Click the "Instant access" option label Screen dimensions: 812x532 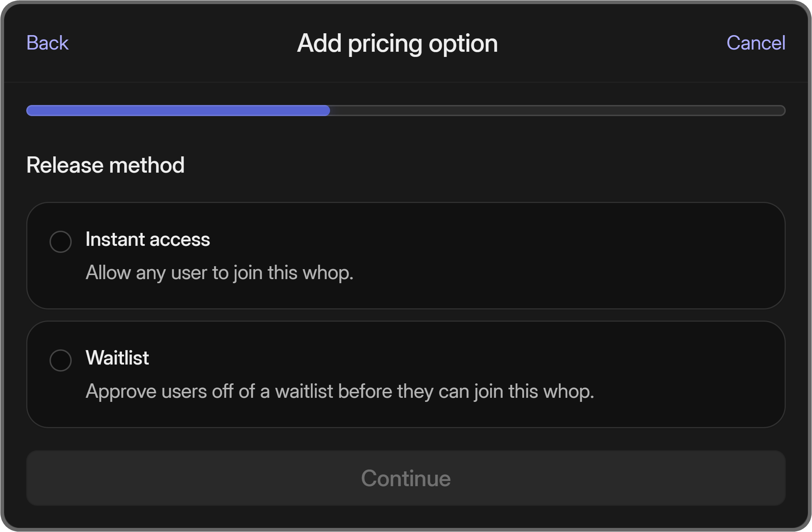pyautogui.click(x=147, y=239)
